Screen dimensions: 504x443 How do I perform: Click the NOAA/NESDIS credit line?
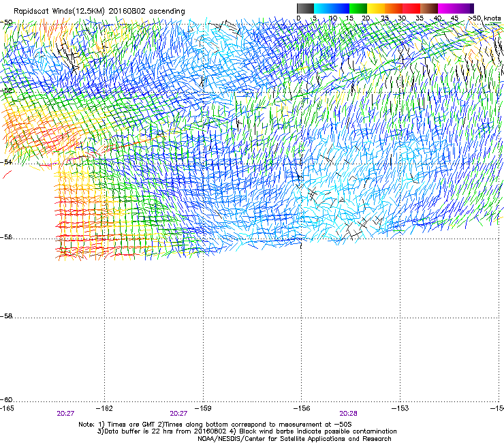click(294, 439)
